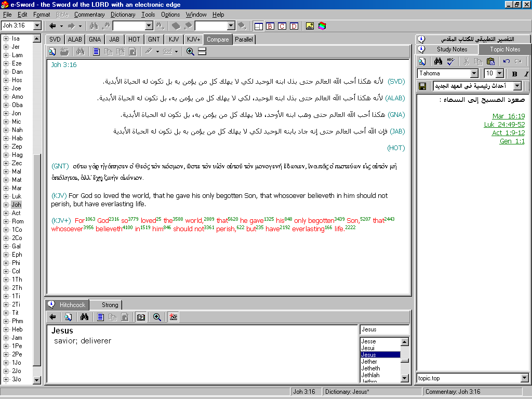Switch to the KJV+ Bible tab

[193, 39]
